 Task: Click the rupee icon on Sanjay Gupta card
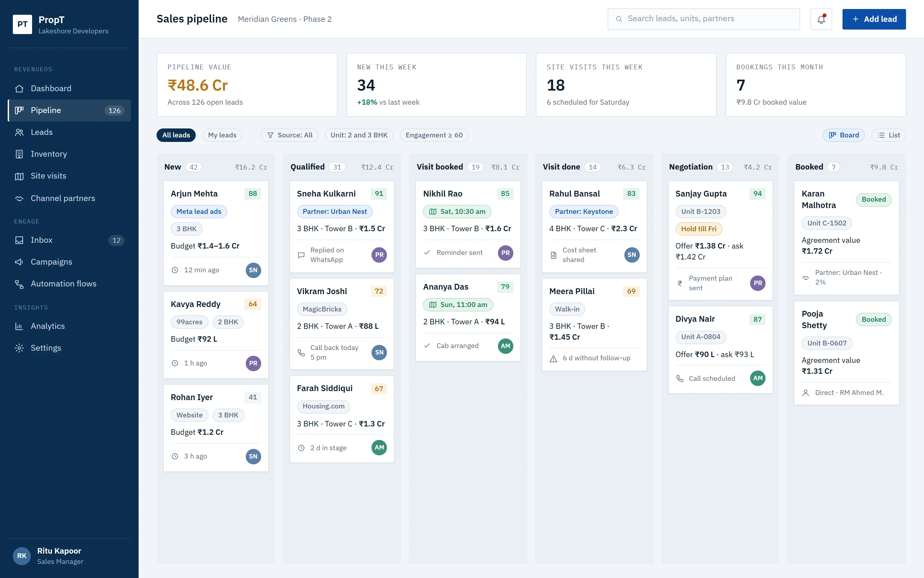click(680, 283)
